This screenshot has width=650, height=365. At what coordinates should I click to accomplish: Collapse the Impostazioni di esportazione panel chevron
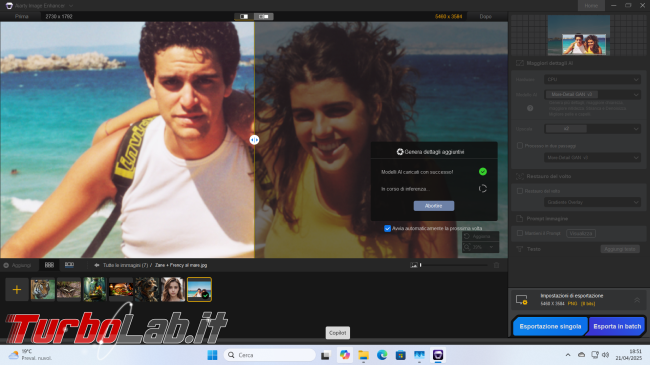tap(637, 299)
